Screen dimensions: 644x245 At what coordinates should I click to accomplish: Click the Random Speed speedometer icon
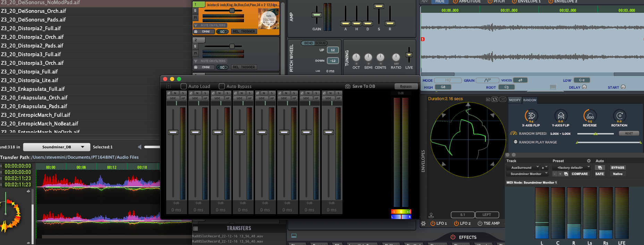tap(514, 133)
